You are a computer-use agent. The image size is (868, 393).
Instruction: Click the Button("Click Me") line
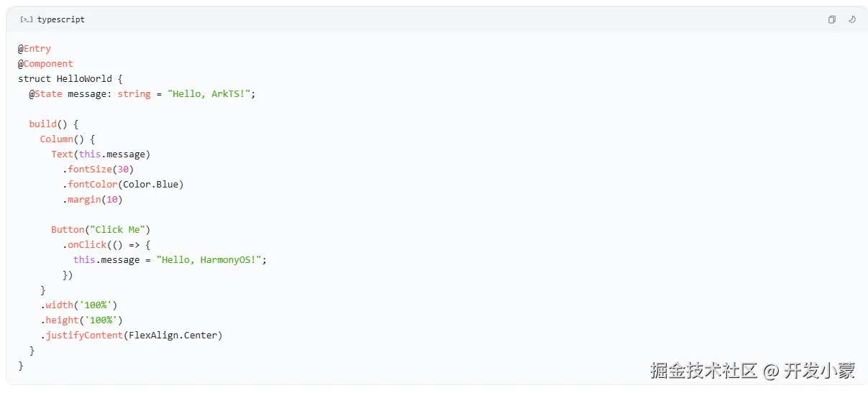coord(100,229)
